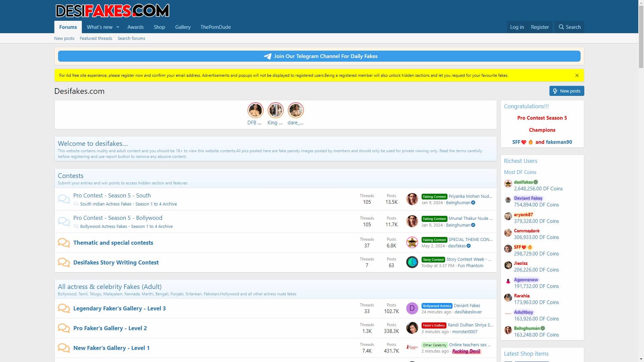Viewport: 644px width, 362px height.
Task: Go to the Awards tab
Action: click(136, 27)
